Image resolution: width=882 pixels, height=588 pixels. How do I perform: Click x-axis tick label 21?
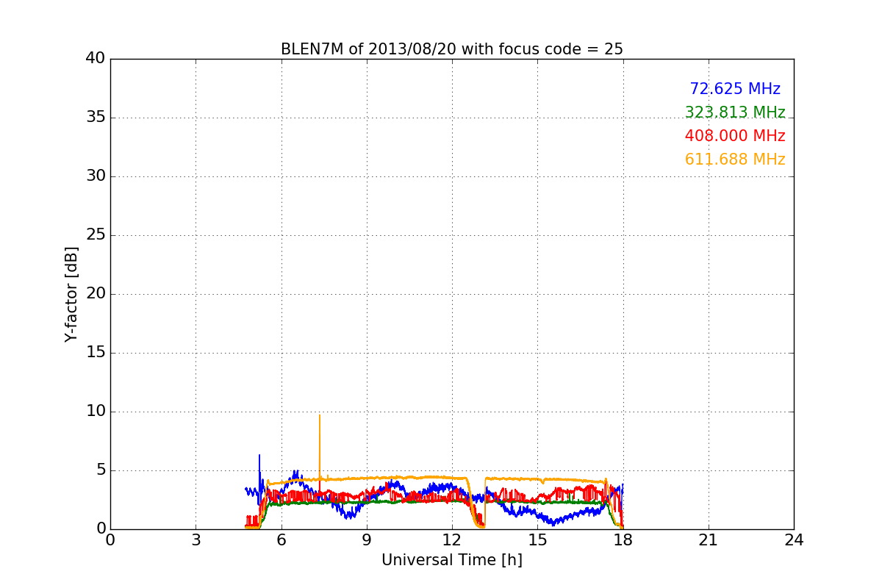(709, 540)
